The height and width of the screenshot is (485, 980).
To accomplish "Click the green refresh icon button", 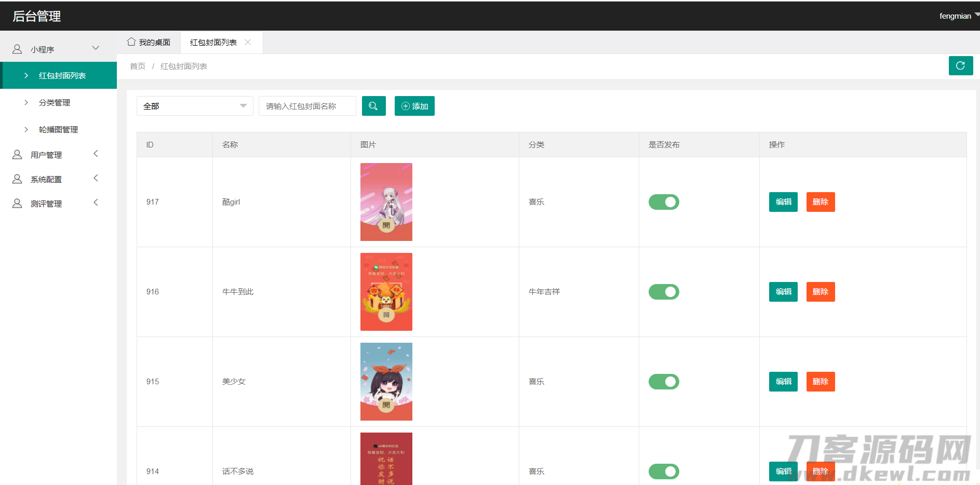I will (x=960, y=66).
